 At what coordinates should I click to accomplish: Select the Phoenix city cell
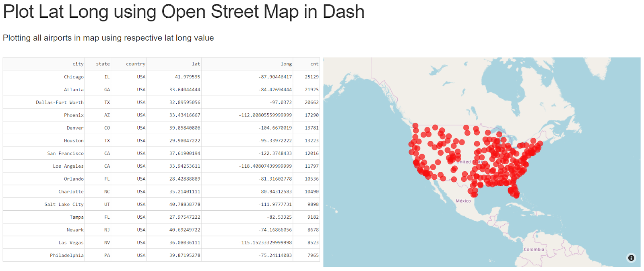click(44, 115)
